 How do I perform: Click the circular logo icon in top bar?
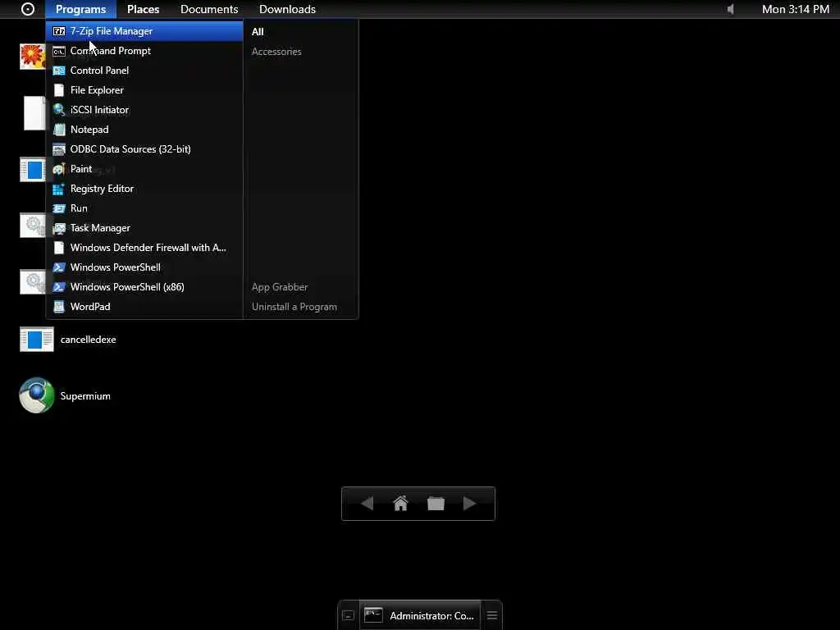[x=27, y=9]
